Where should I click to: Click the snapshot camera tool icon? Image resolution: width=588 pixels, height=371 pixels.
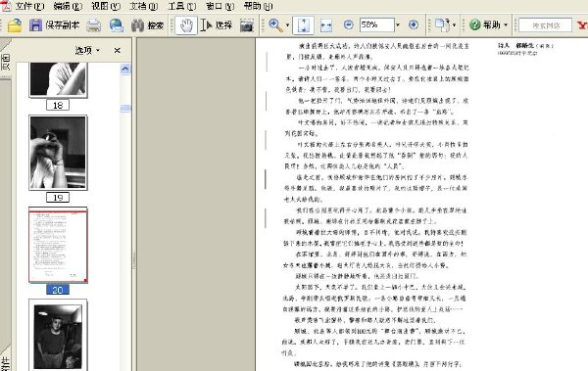click(x=247, y=25)
